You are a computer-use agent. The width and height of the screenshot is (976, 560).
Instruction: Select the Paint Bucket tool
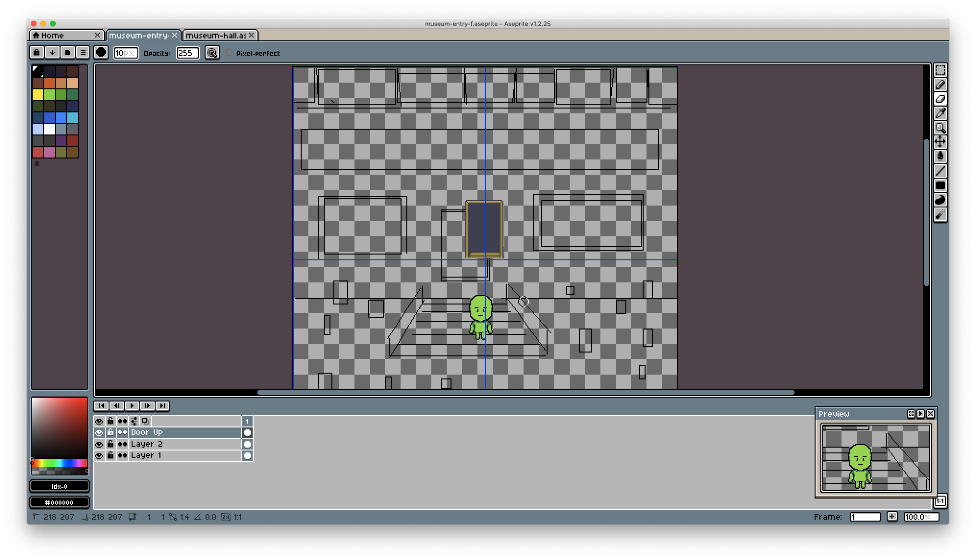[x=940, y=156]
